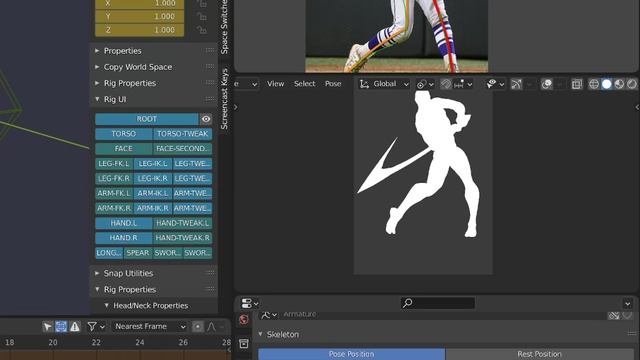Click the LEG-IK.L layer button

coord(153,163)
